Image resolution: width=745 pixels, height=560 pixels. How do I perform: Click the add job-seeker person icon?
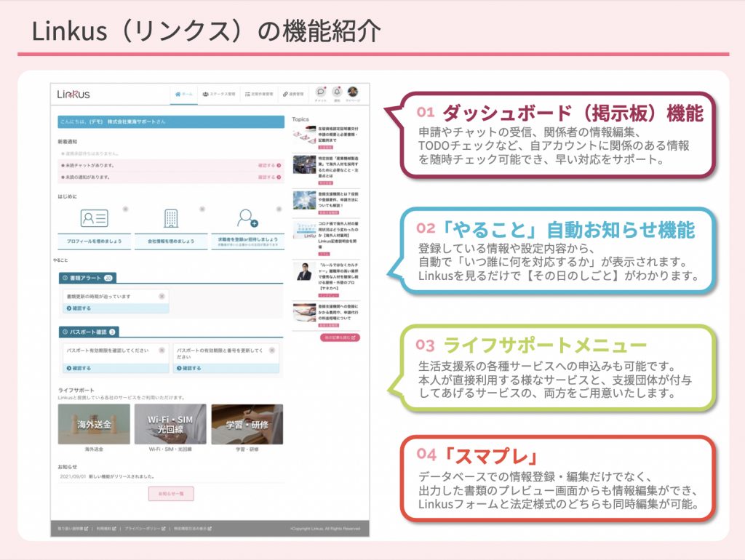pyautogui.click(x=248, y=218)
